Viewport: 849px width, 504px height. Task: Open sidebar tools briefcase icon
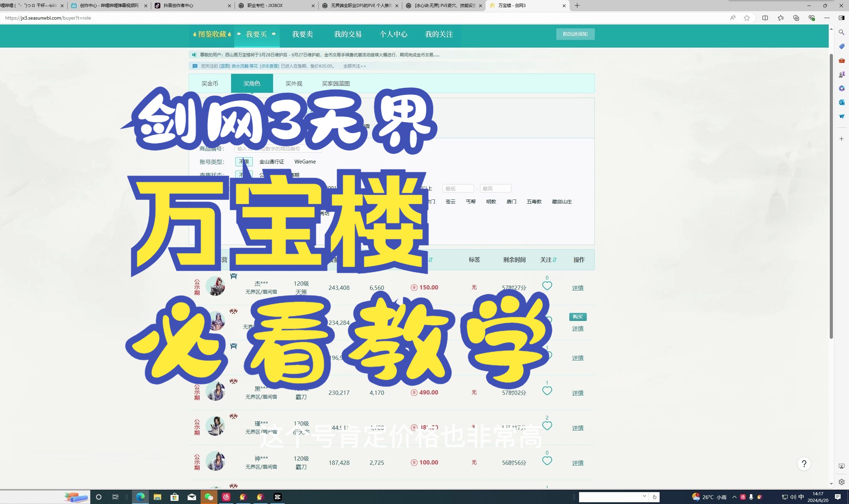click(842, 60)
